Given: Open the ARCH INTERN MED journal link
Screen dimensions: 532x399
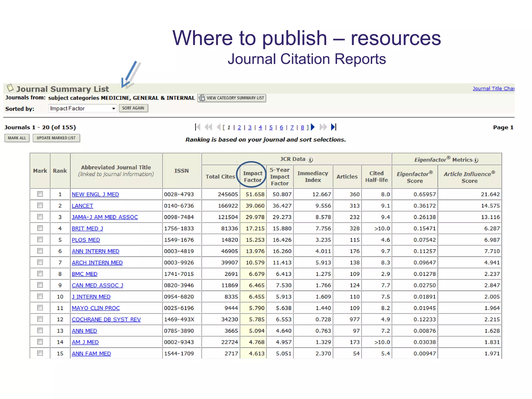Looking at the screenshot, I should pyautogui.click(x=97, y=263).
